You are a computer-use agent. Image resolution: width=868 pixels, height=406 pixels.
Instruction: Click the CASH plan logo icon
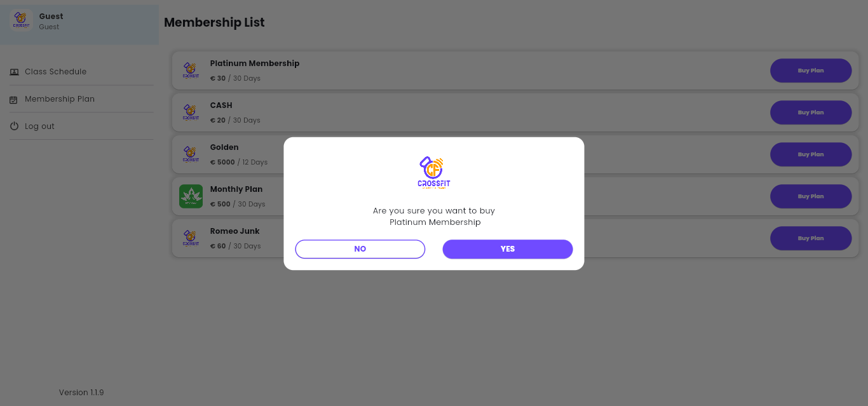191,112
